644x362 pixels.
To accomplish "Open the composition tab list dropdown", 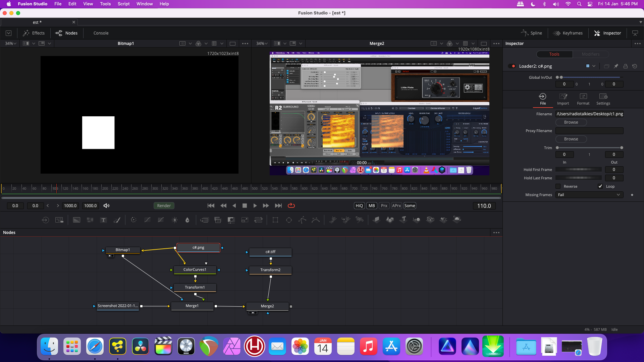I will click(641, 22).
